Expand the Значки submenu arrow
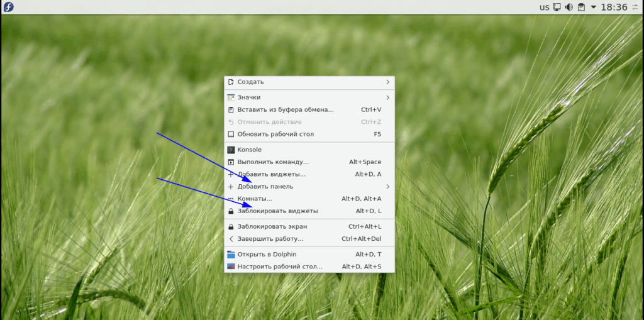The image size is (644, 320). click(x=387, y=97)
